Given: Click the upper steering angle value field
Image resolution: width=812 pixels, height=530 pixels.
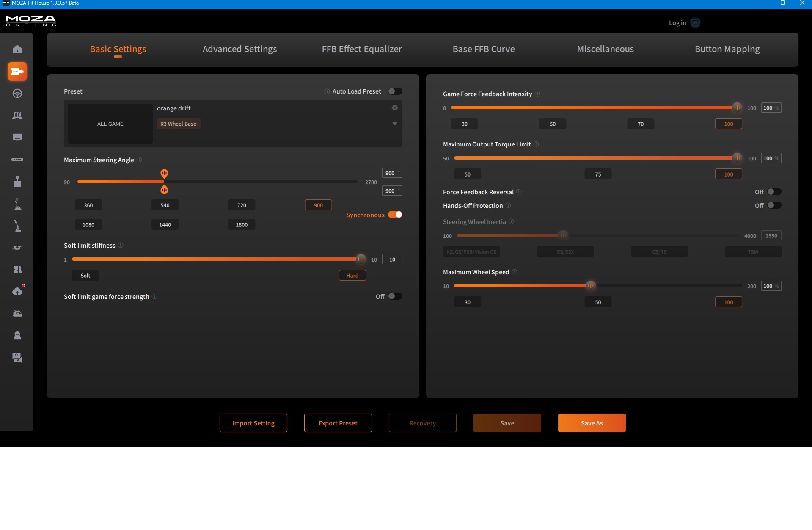Looking at the screenshot, I should [x=392, y=173].
